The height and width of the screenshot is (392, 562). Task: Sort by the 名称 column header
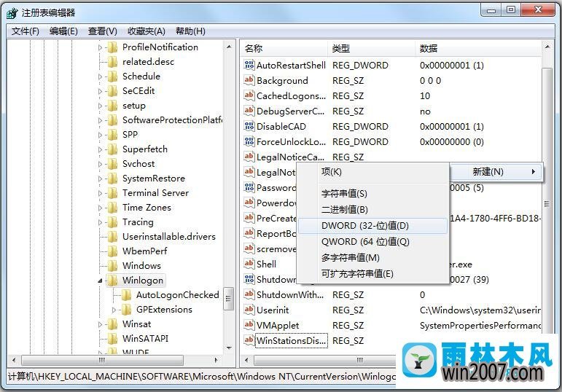point(284,48)
